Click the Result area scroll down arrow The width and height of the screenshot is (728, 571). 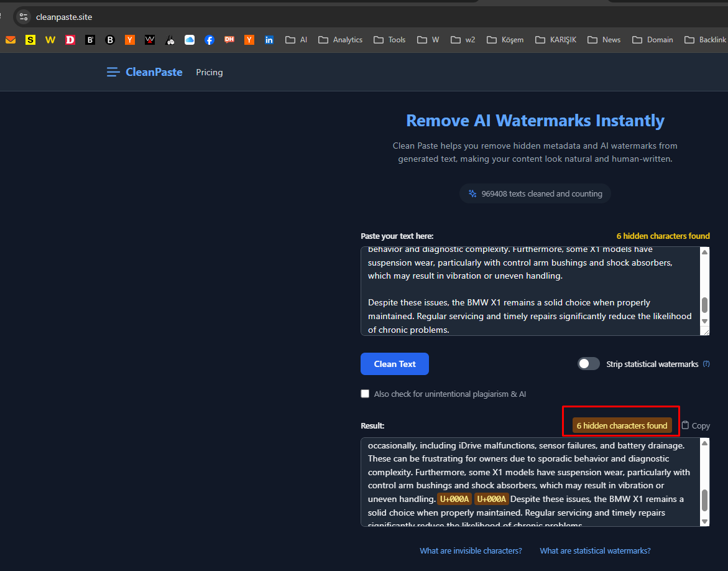[x=704, y=521]
